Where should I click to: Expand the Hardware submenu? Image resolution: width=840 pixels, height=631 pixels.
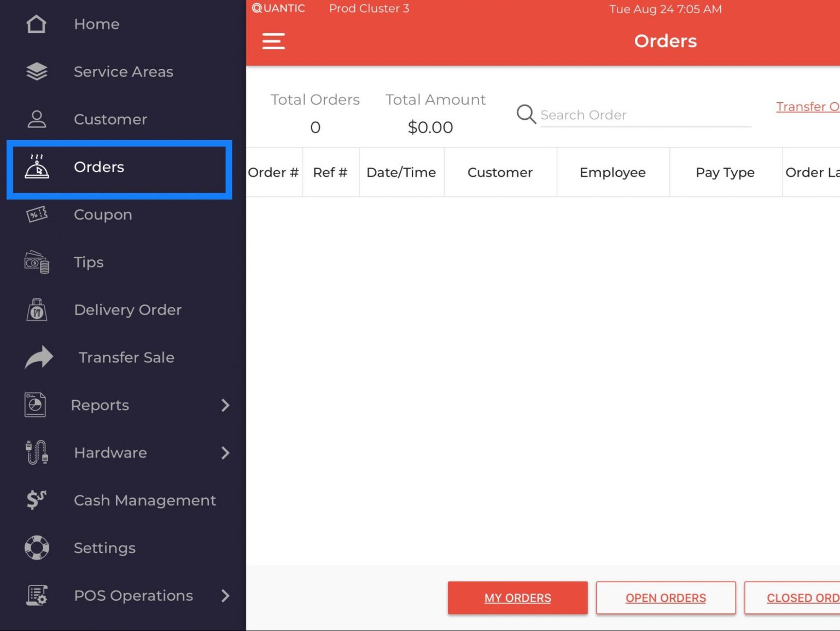(225, 453)
